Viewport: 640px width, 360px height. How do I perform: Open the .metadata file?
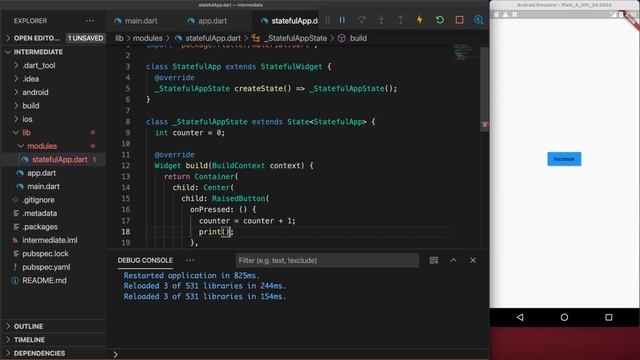click(40, 213)
